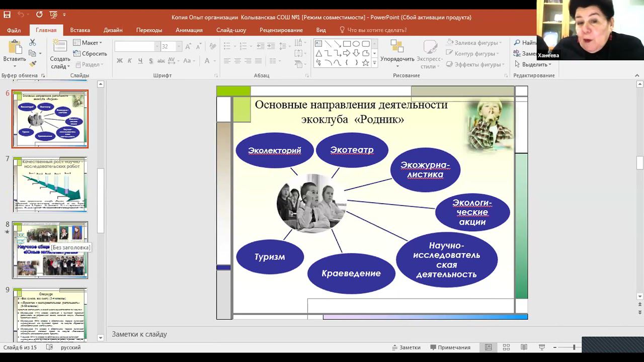Viewport: 644px width, 362px height.
Task: Switch to Slide Sorter view icon
Action: click(506, 347)
